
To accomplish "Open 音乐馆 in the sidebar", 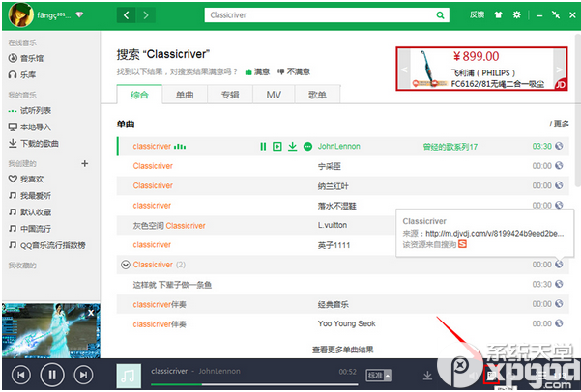I will click(26, 58).
